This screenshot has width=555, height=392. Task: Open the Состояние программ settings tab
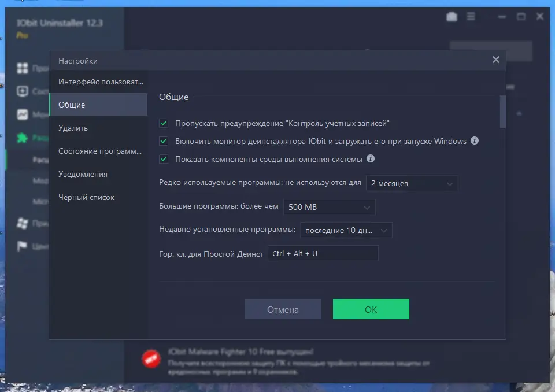tap(98, 151)
